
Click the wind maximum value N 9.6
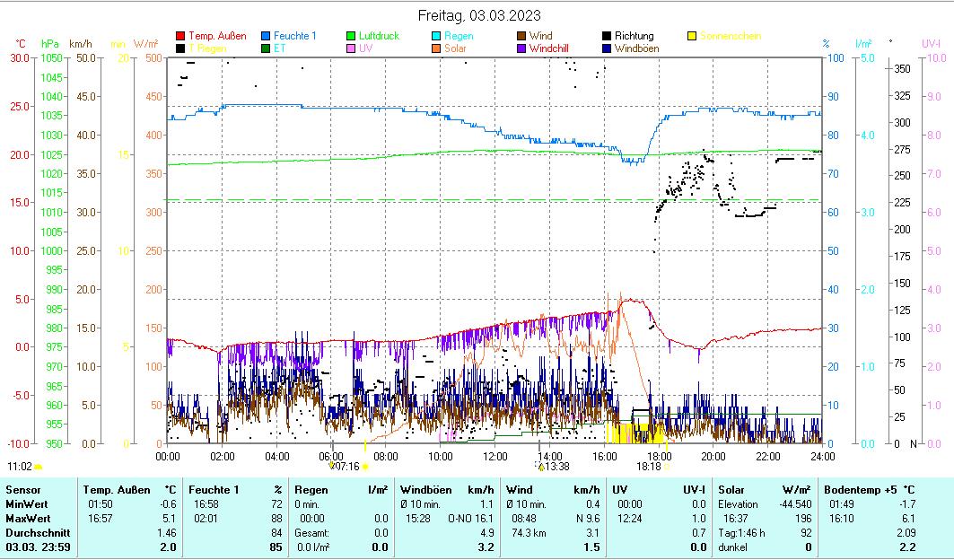coord(588,519)
